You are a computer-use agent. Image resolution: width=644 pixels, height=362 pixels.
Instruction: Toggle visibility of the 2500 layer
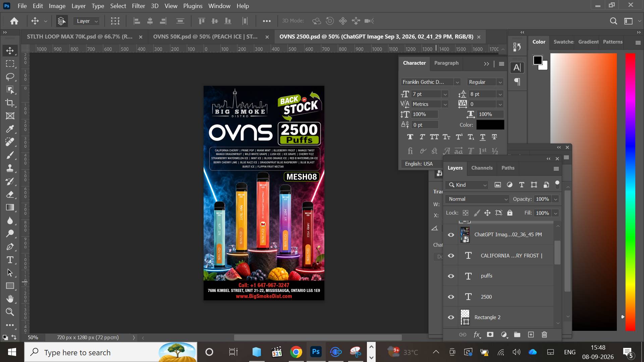[x=451, y=297]
